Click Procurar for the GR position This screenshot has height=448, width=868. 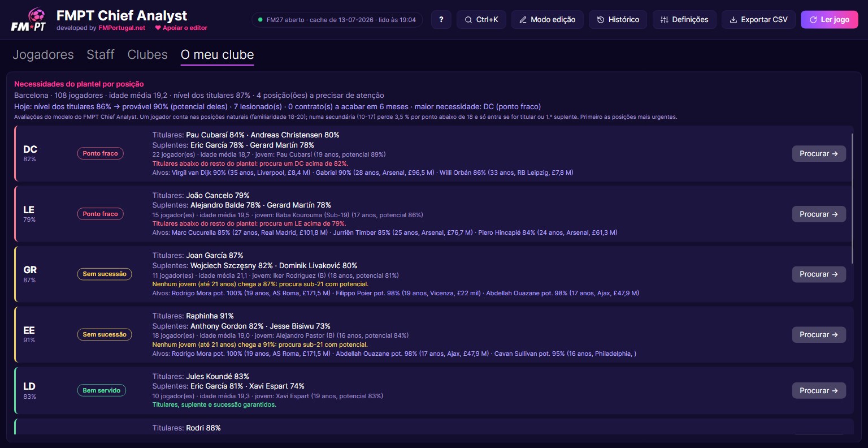(x=819, y=274)
